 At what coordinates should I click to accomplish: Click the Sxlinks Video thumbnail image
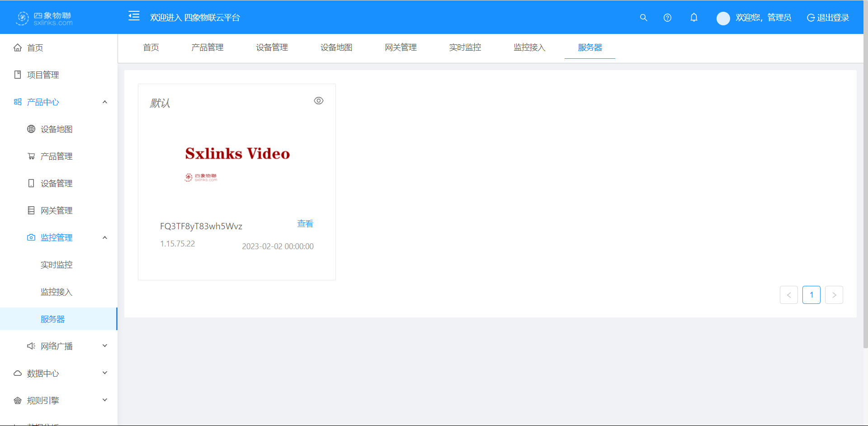pyautogui.click(x=237, y=161)
